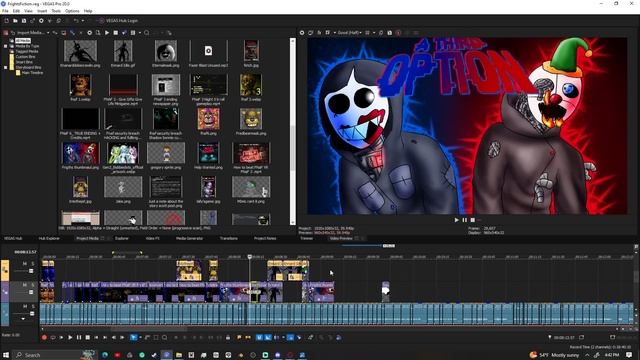Open the undo history dropdown arrow

coord(82,20)
